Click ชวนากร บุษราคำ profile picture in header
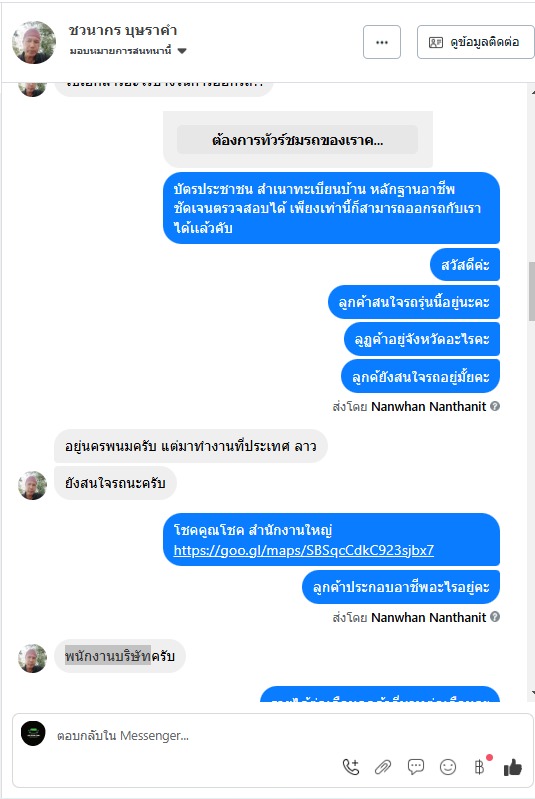 [x=34, y=42]
